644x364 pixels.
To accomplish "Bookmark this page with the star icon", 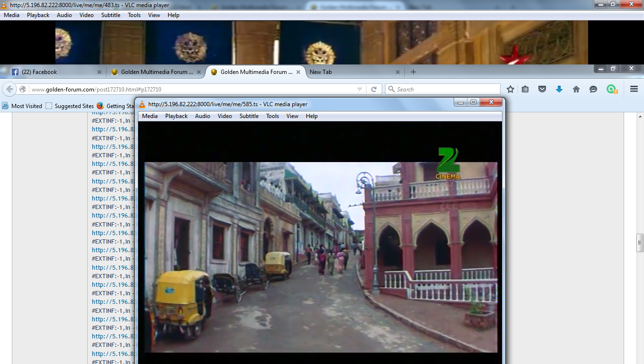I will point(510,89).
